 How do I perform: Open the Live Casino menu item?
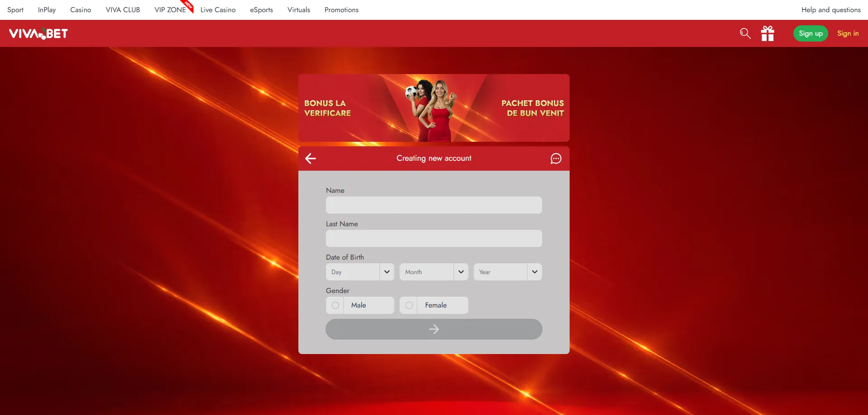[x=218, y=10]
